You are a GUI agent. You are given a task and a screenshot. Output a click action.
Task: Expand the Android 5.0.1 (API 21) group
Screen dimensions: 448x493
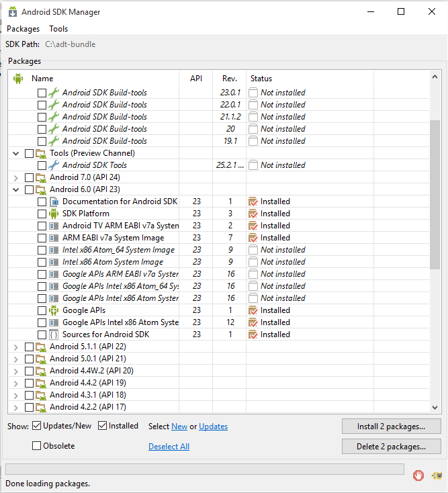coord(15,359)
